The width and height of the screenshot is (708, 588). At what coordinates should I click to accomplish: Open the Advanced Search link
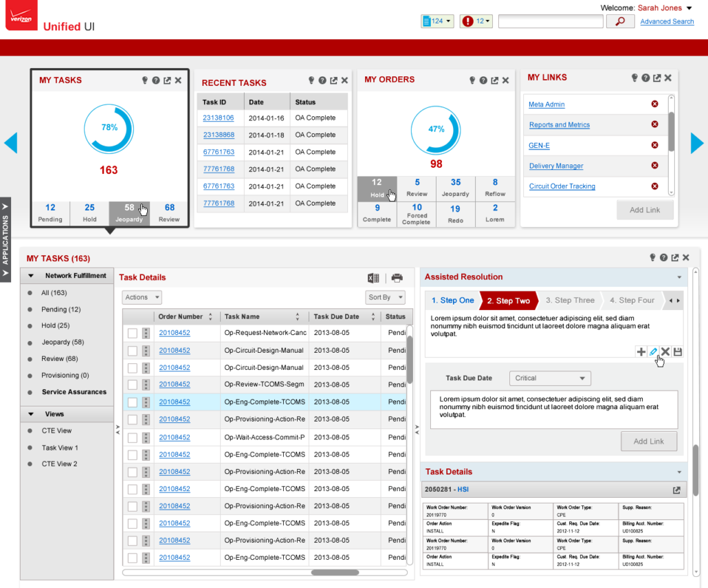[x=667, y=21]
